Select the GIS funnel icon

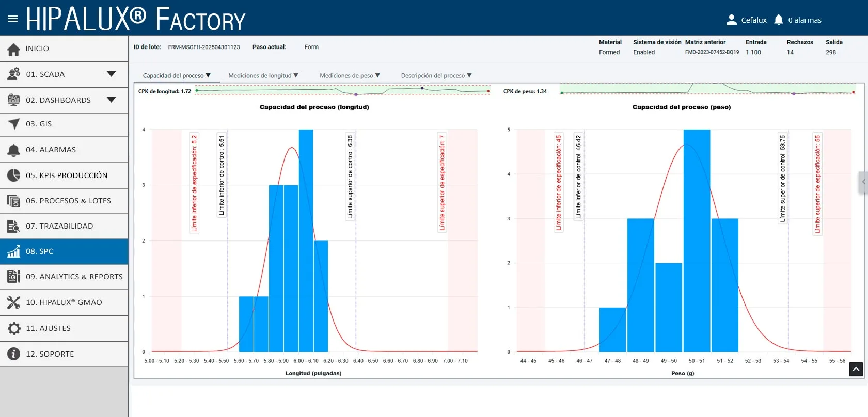pyautogui.click(x=14, y=124)
